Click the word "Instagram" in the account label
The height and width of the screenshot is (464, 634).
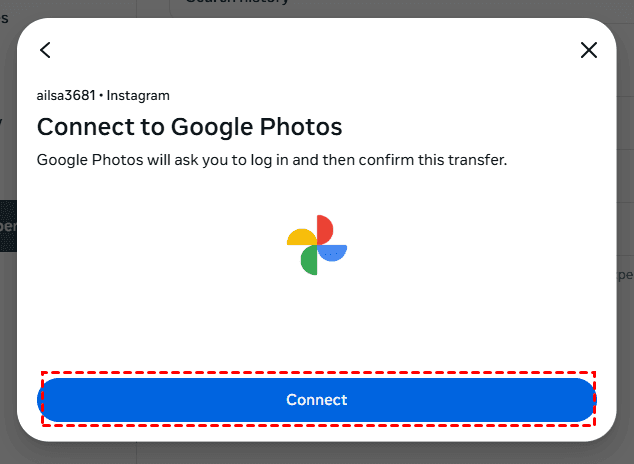pos(139,96)
